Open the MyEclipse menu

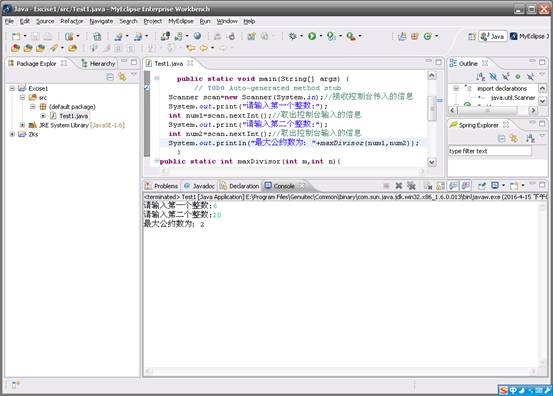click(x=181, y=21)
